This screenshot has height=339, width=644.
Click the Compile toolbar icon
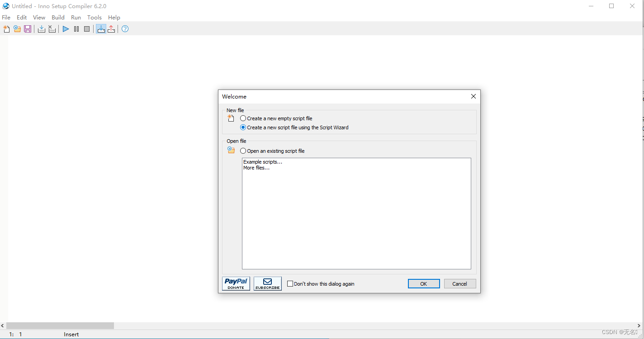42,29
